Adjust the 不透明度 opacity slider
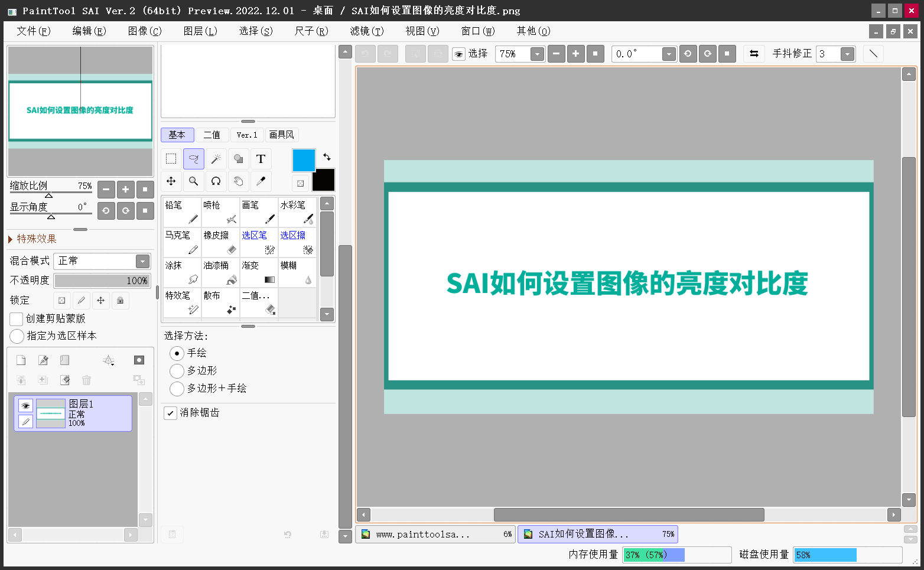Screen dimensions: 924x570 102,281
